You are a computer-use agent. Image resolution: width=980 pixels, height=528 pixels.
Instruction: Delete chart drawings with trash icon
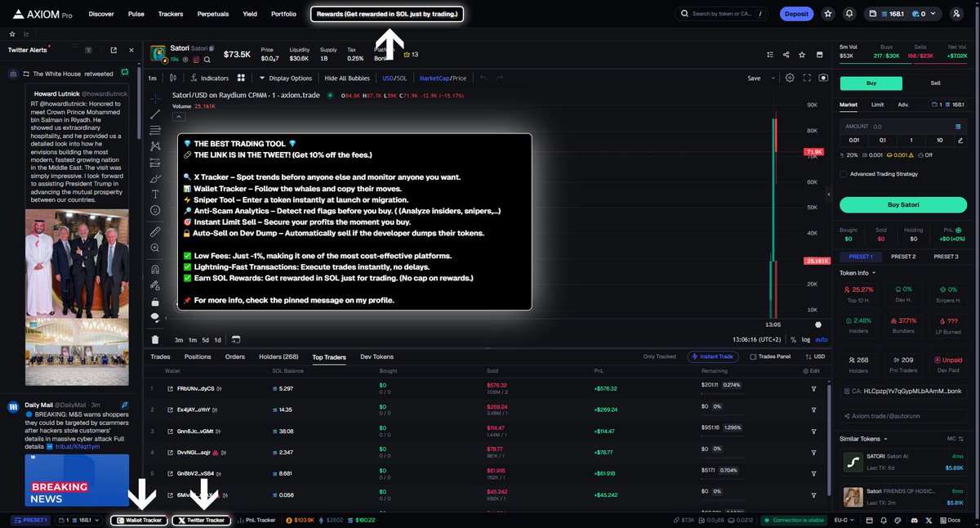coord(155,339)
